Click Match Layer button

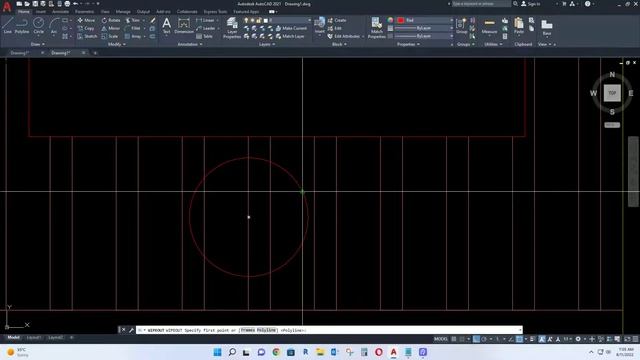(x=290, y=36)
